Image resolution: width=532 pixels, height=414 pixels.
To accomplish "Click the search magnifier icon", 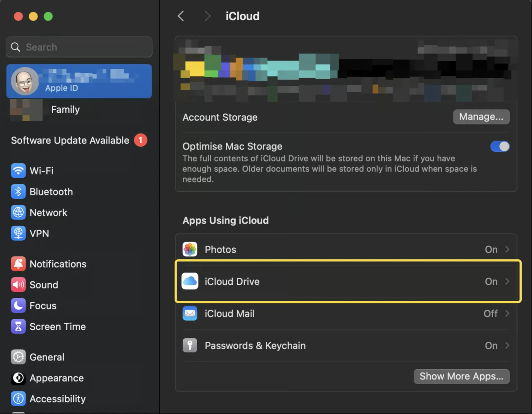I will [15, 47].
